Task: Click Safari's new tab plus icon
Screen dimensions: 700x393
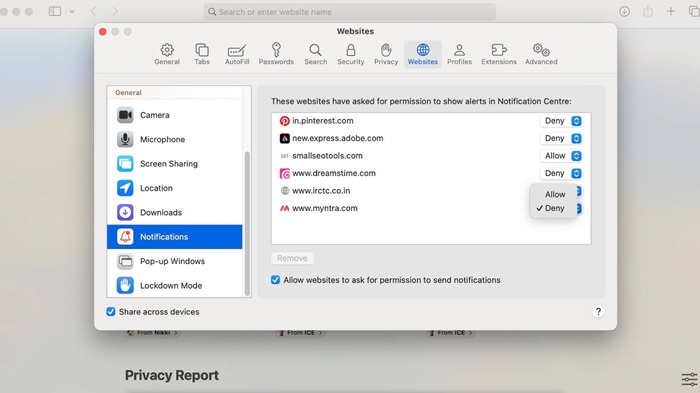Action: (671, 12)
